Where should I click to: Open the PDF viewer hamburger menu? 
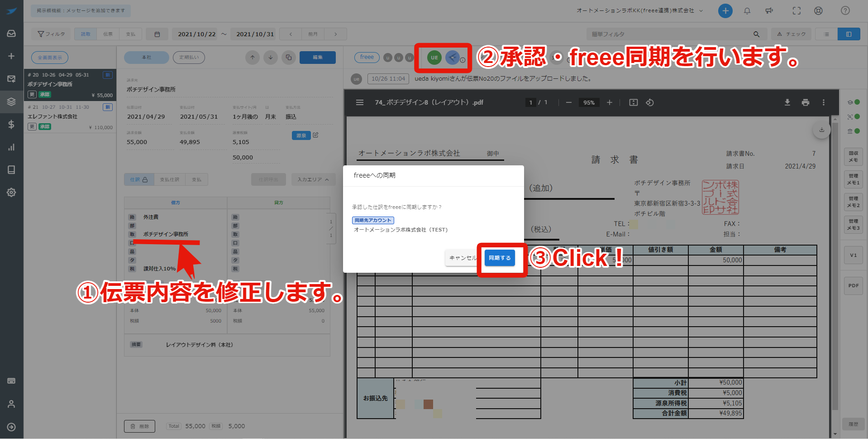pyautogui.click(x=360, y=102)
